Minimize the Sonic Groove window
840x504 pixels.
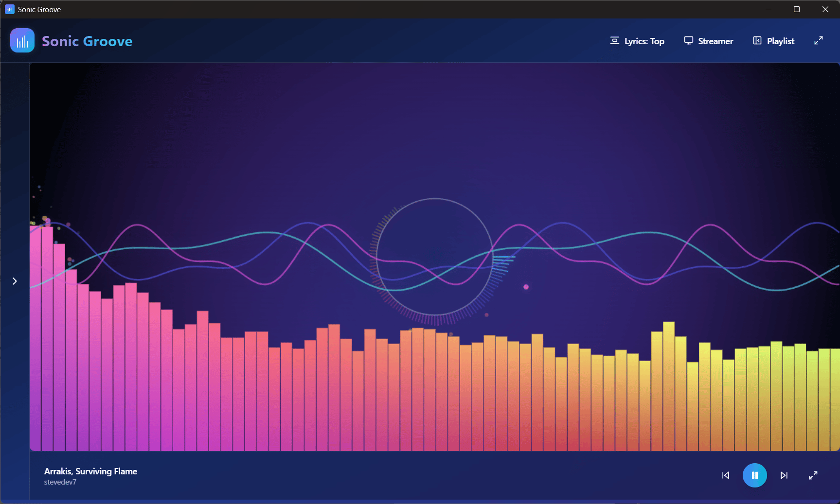pos(769,9)
